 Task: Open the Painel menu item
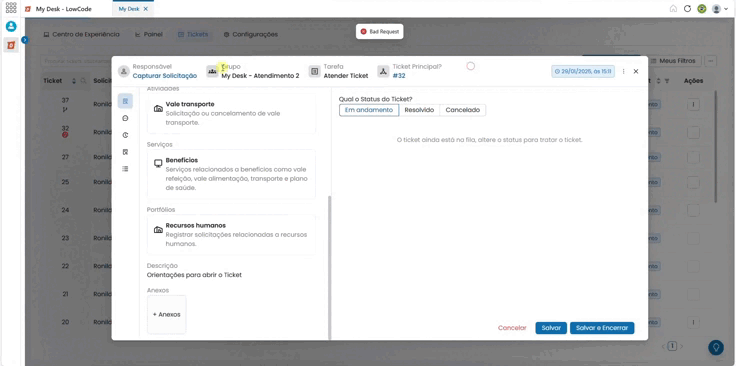[148, 34]
